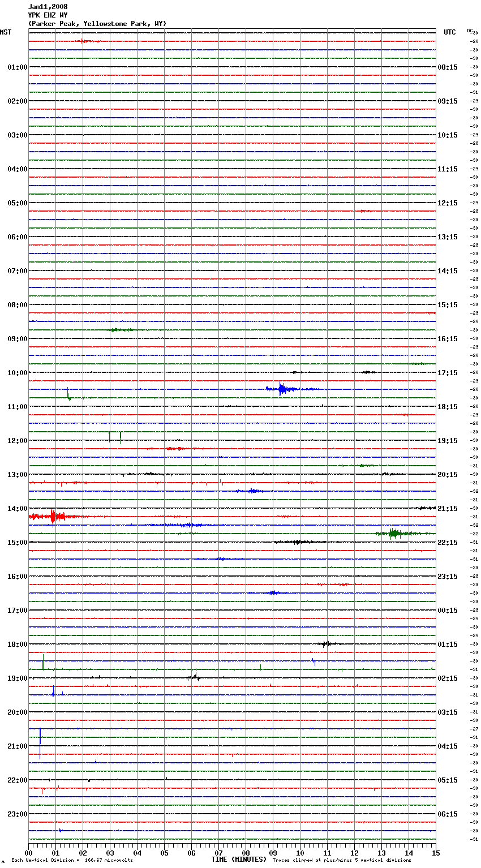Select the 10:00 MST hour label
Viewport: 481px width, 868px height.
(x=18, y=373)
